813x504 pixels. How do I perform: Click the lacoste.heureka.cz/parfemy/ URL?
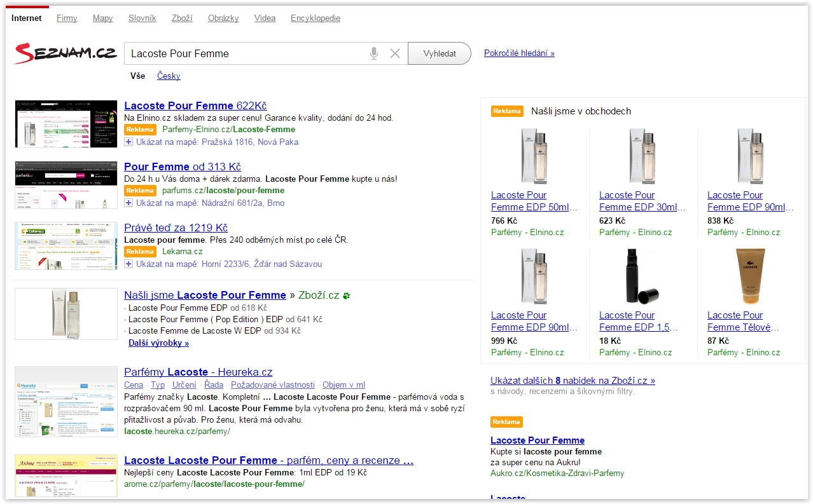coord(177,431)
